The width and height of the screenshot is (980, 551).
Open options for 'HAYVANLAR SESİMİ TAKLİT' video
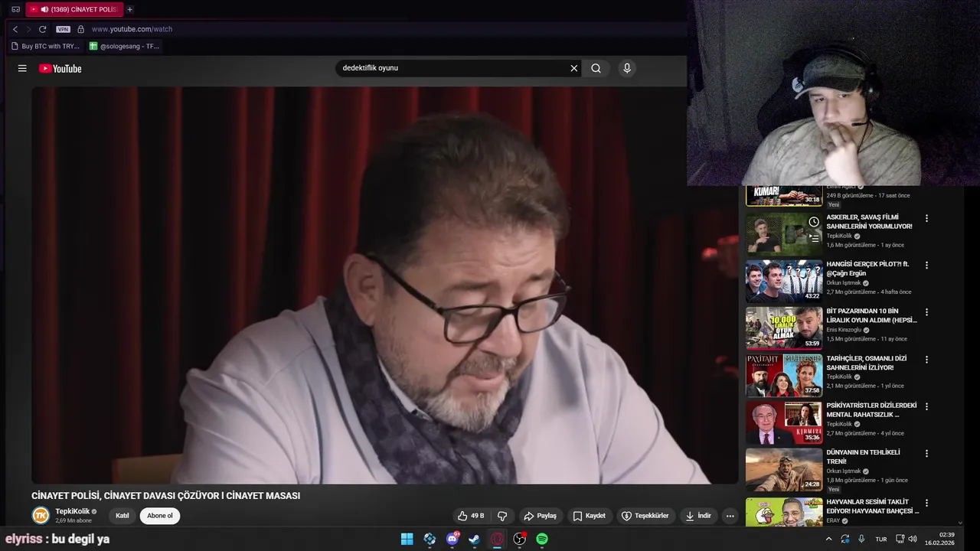click(x=926, y=503)
